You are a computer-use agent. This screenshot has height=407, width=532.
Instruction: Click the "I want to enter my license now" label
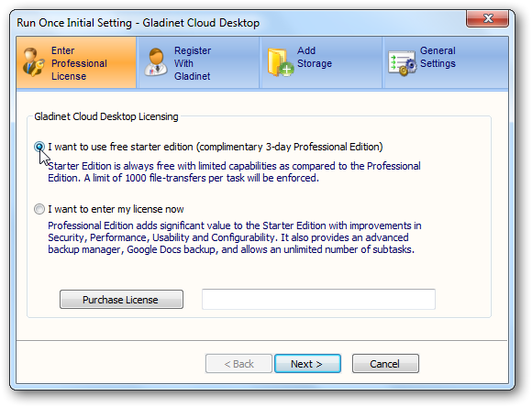coord(116,209)
